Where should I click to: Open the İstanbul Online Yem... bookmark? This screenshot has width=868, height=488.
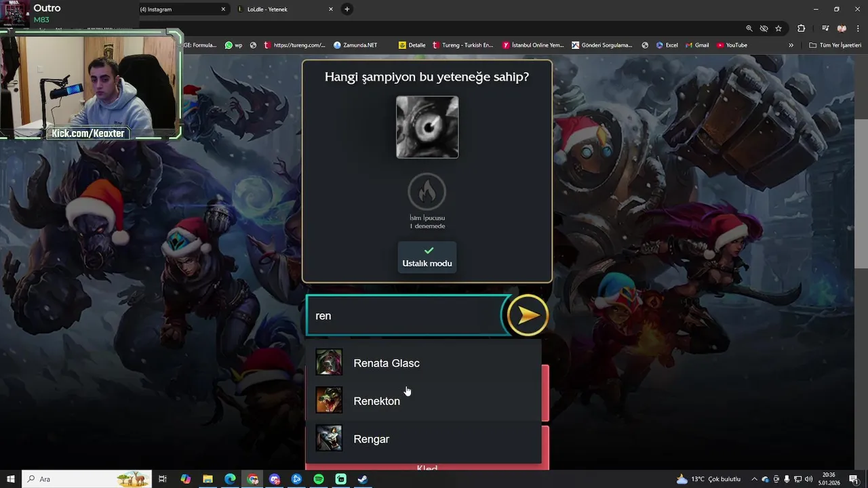click(533, 45)
